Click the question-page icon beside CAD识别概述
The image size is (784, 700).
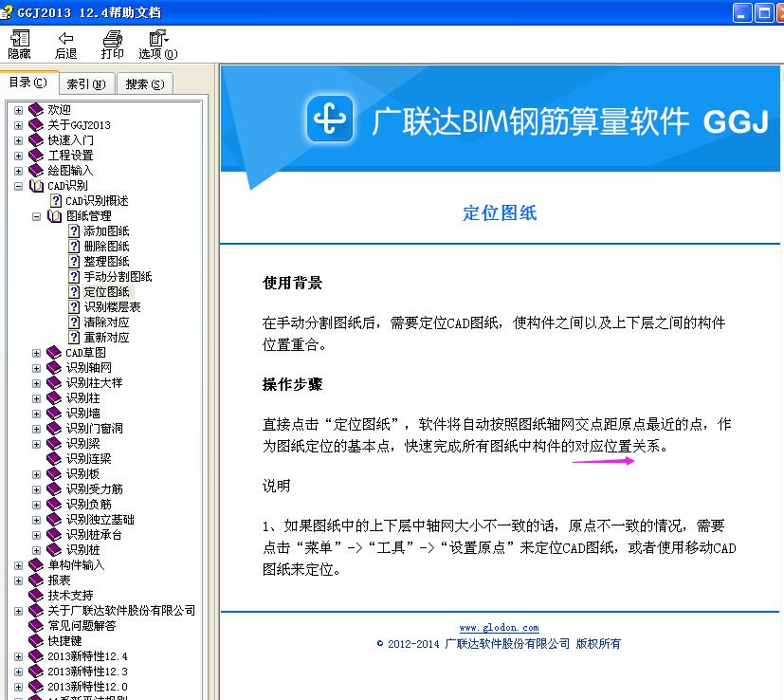tap(57, 201)
